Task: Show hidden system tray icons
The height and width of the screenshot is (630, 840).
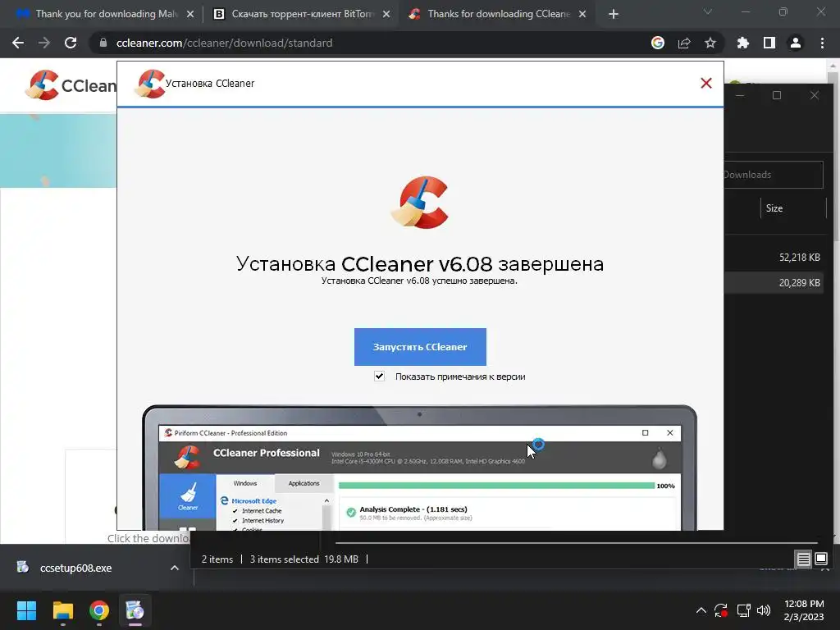Action: tap(701, 610)
